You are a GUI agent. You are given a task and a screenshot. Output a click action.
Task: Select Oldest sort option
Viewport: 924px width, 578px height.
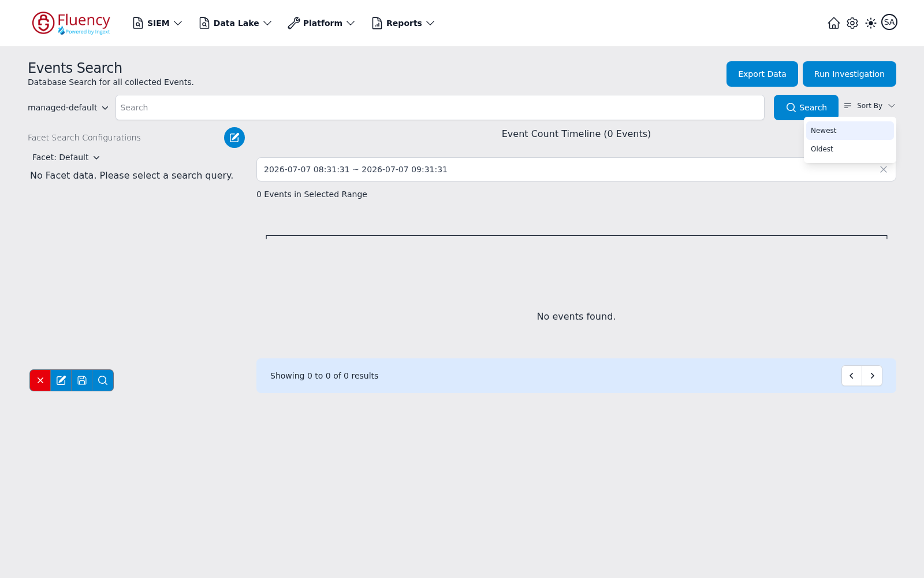point(850,149)
